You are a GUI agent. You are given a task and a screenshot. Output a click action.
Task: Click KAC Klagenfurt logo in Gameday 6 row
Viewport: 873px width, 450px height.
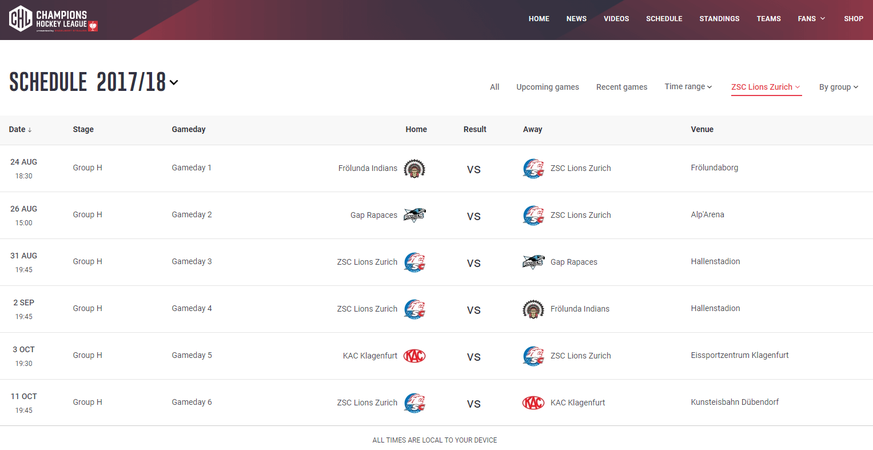[x=533, y=402]
